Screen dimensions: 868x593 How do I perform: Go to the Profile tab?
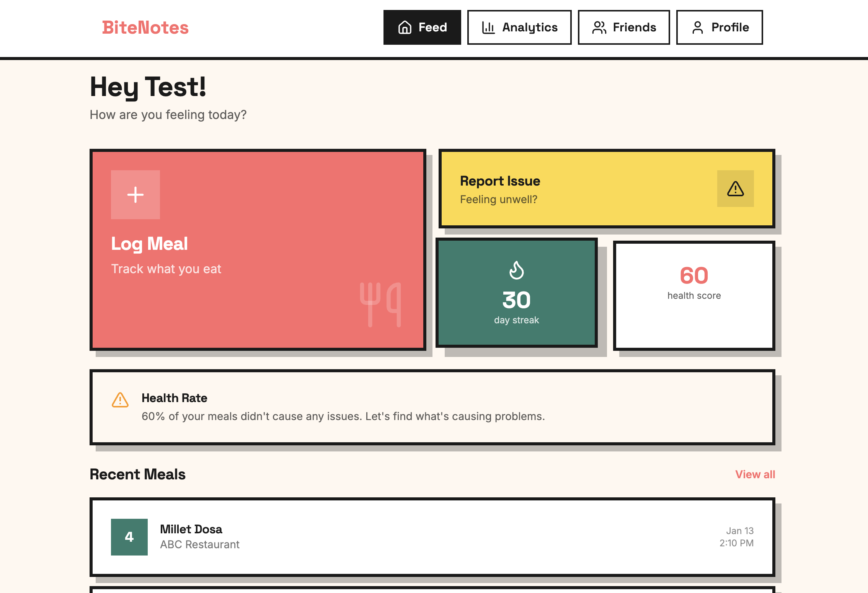point(730,28)
